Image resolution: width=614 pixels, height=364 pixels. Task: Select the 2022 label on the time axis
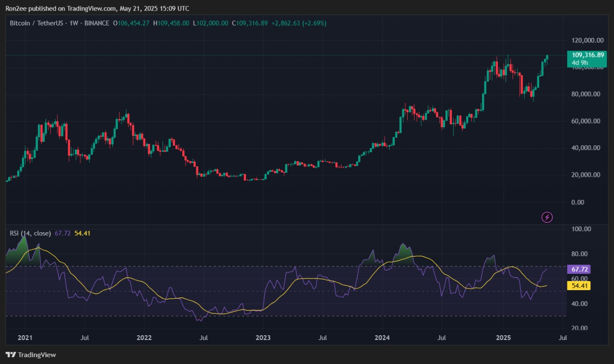click(x=144, y=338)
